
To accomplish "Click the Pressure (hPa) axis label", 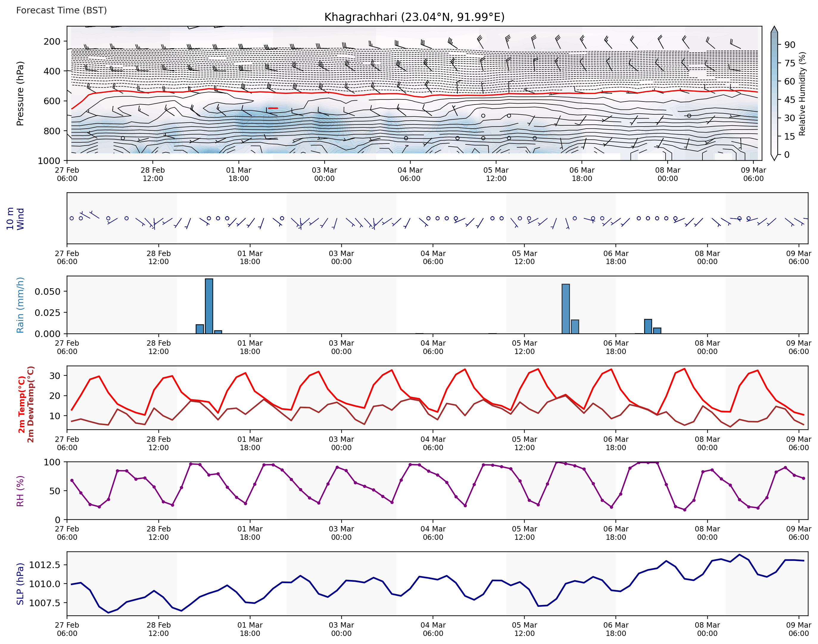I will tap(20, 93).
